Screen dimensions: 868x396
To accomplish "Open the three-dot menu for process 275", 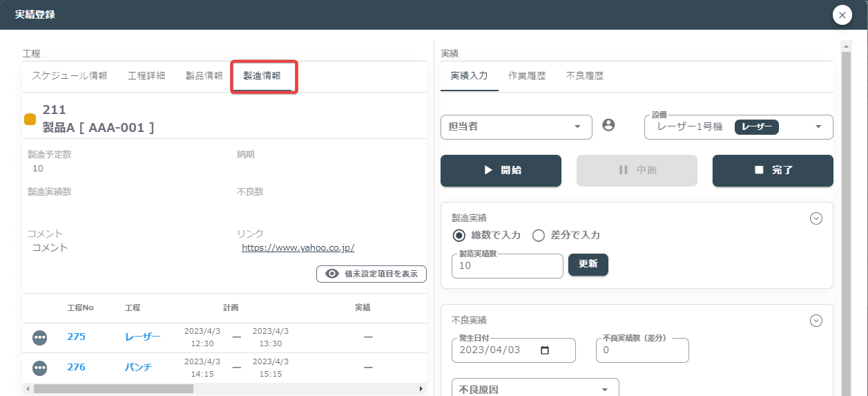I will 40,337.
